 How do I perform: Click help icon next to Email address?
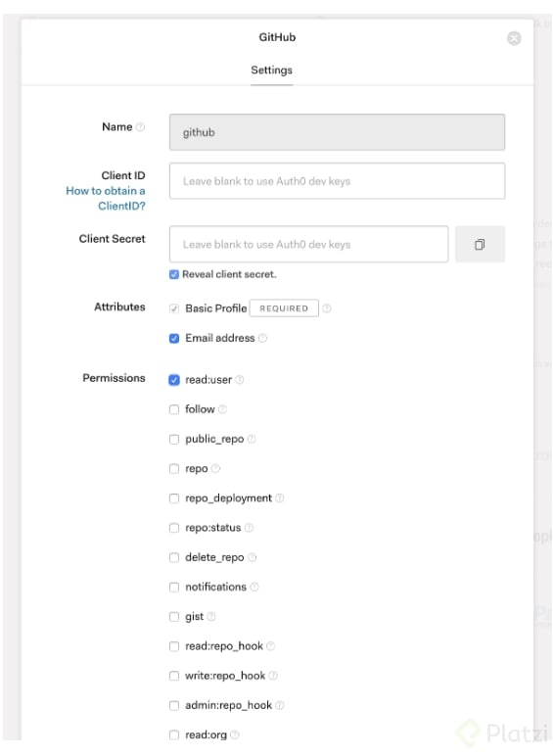[x=262, y=338]
